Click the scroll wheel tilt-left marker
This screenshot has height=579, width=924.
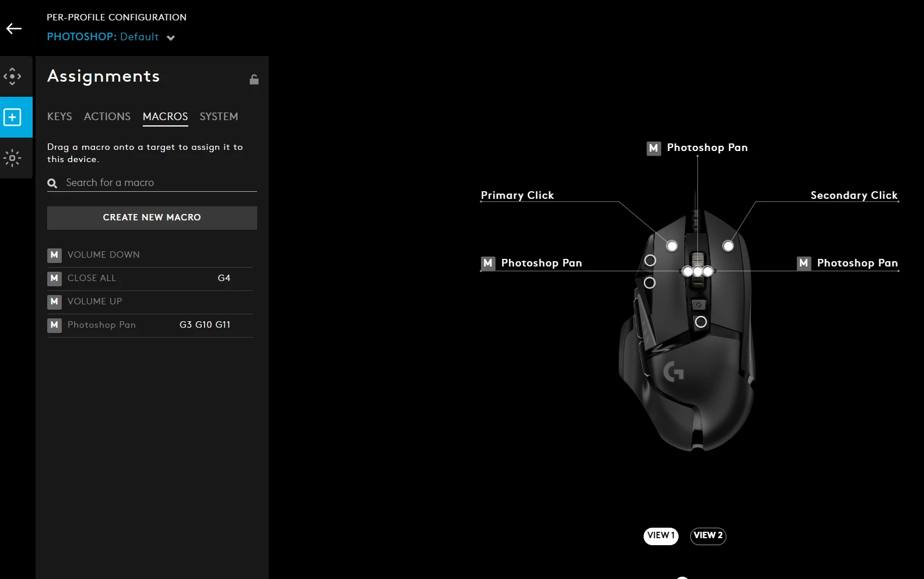point(688,271)
